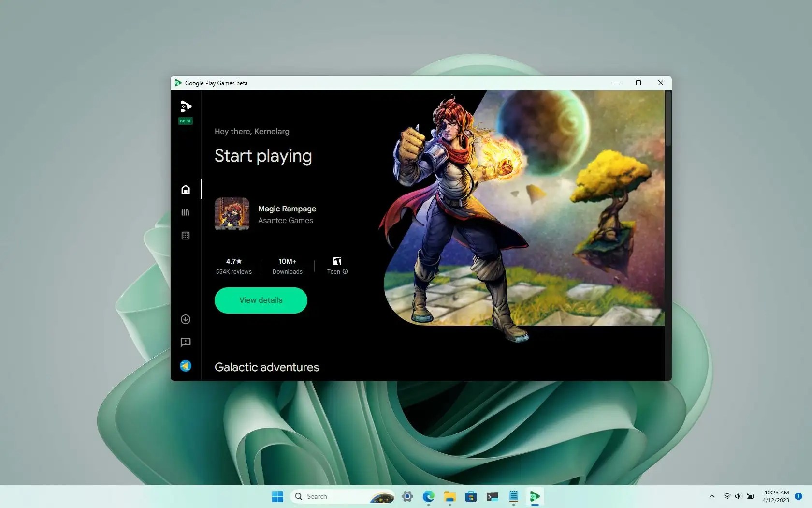812x508 pixels.
Task: Open Downloads from the sidebar
Action: (x=185, y=319)
